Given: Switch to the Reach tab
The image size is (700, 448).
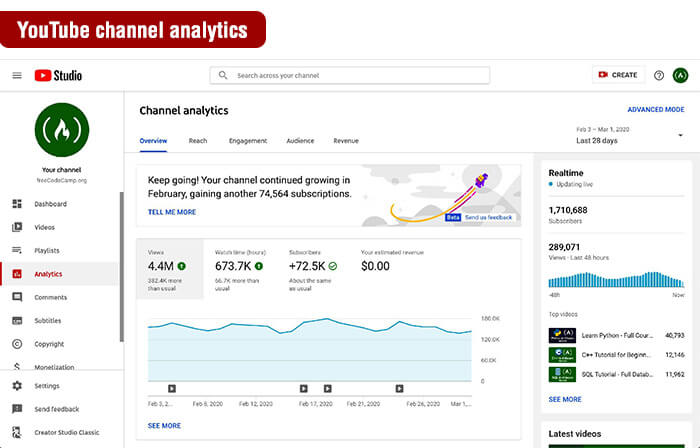Looking at the screenshot, I should (x=198, y=141).
